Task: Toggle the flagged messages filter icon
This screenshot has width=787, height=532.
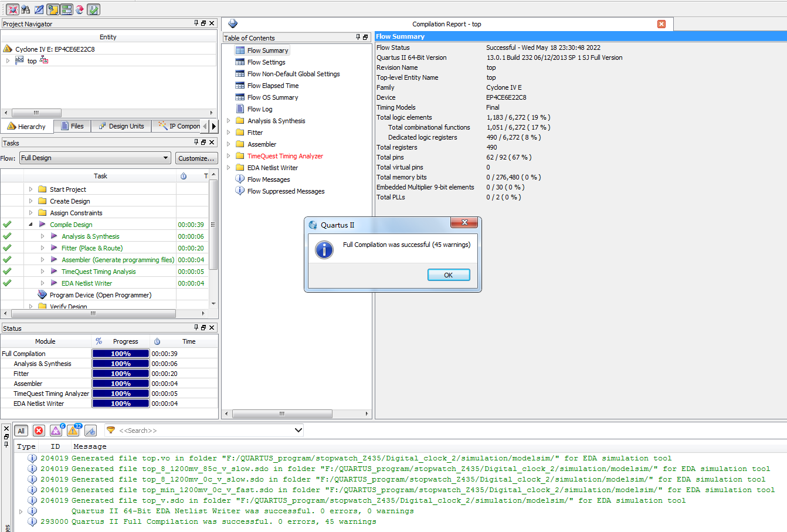Action: (90, 431)
